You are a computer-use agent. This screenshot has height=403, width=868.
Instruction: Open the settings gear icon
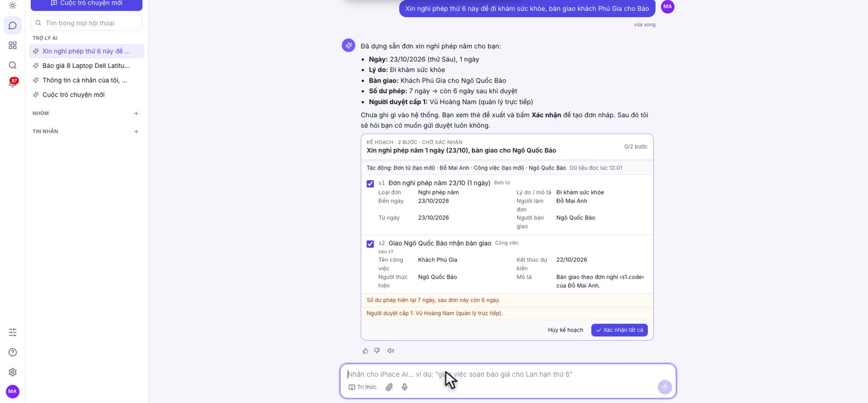point(12,372)
